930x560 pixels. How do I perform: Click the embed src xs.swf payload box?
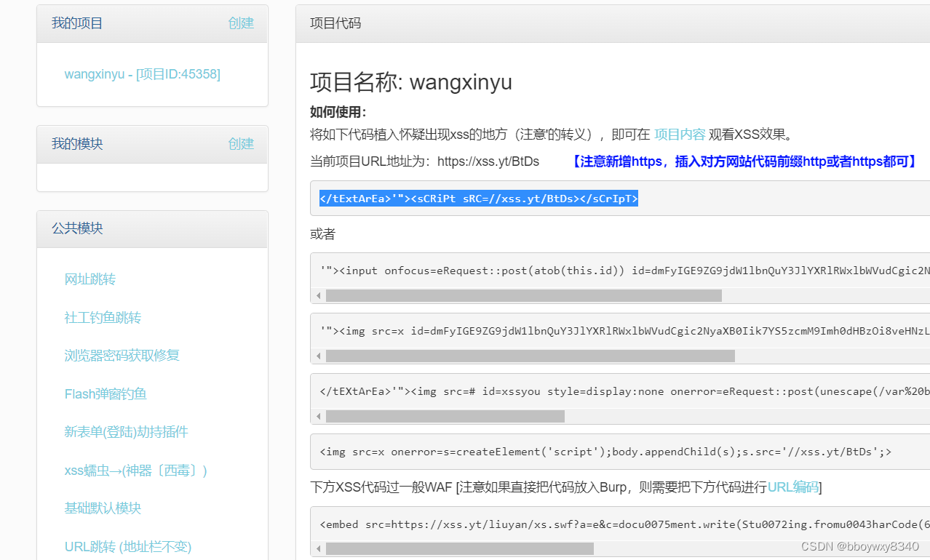[620, 524]
